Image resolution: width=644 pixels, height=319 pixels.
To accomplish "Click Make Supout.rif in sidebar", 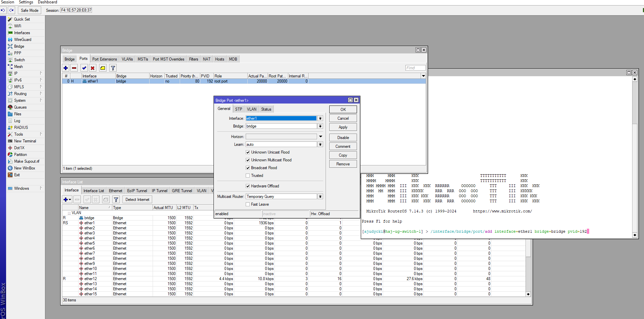I will 26,161.
